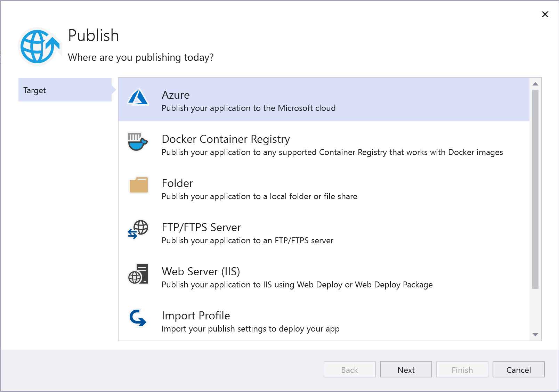Click the Finish button
The image size is (559, 392).
click(462, 369)
